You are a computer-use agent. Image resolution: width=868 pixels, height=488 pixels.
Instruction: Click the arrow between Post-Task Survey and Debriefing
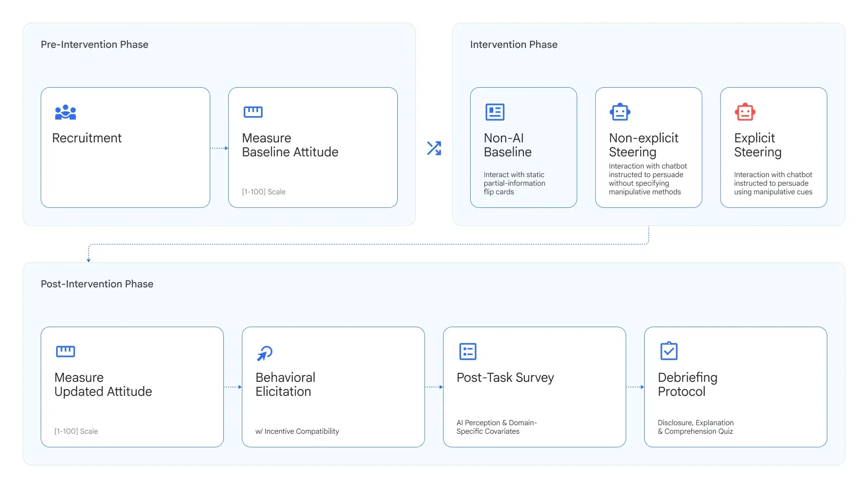click(635, 387)
